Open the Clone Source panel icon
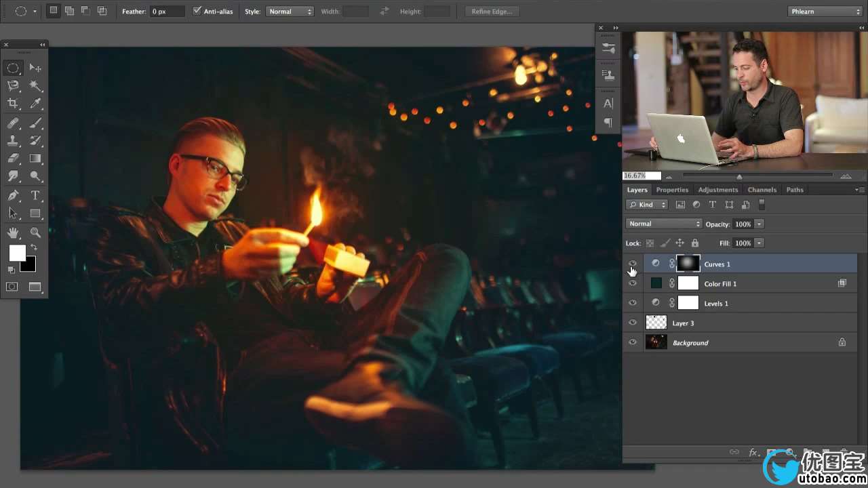The image size is (868, 488). (608, 75)
